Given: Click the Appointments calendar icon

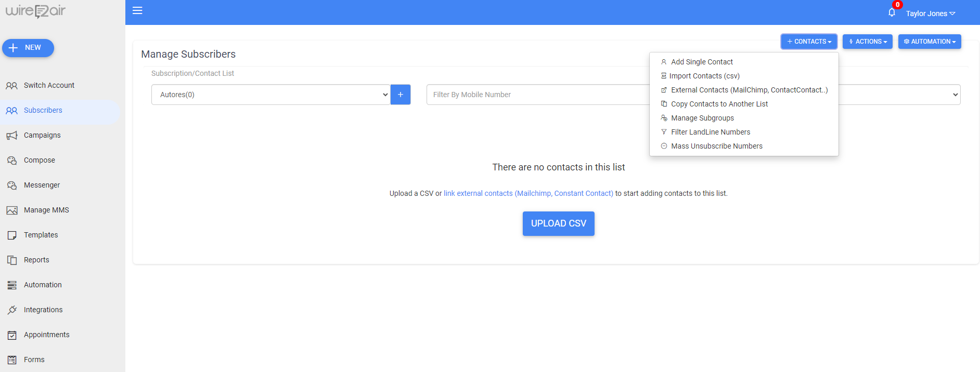Looking at the screenshot, I should pos(11,335).
